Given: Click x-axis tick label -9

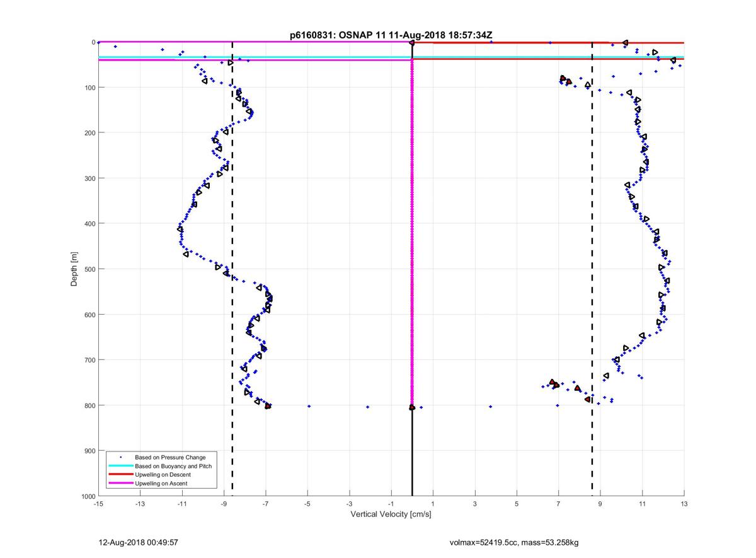Looking at the screenshot, I should coord(224,504).
